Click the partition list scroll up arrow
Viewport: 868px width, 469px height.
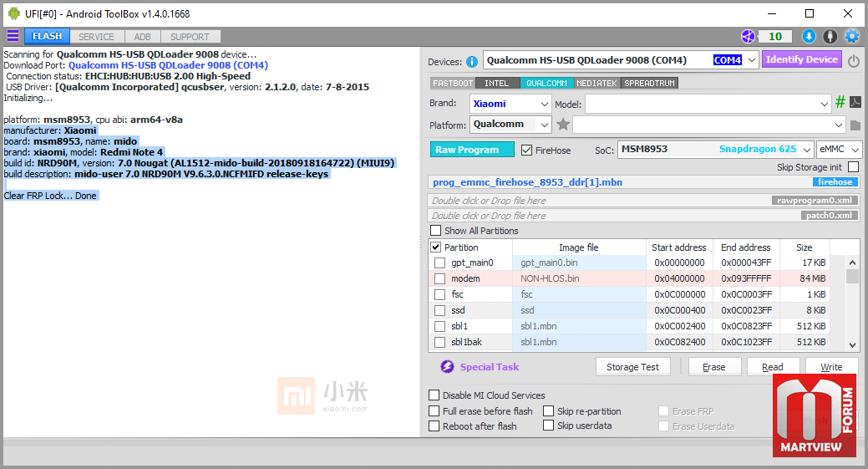pos(852,263)
